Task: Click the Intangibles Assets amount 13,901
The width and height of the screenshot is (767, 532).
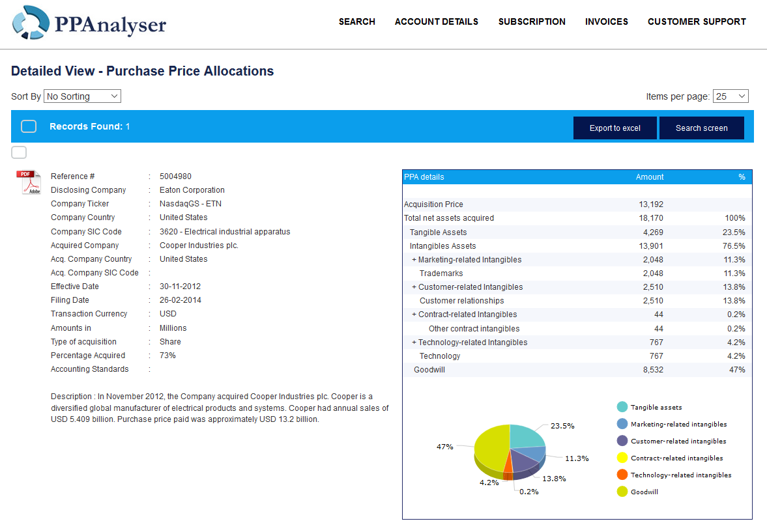Action: click(x=651, y=246)
